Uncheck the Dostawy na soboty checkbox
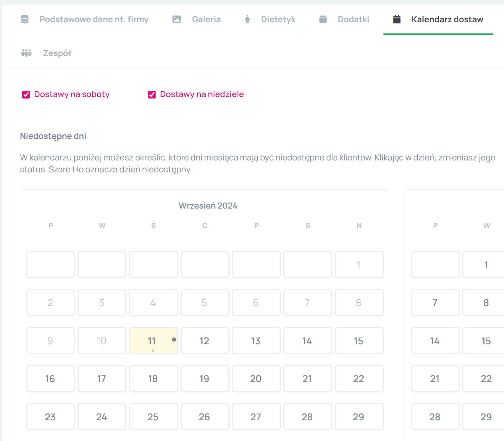 click(x=26, y=95)
